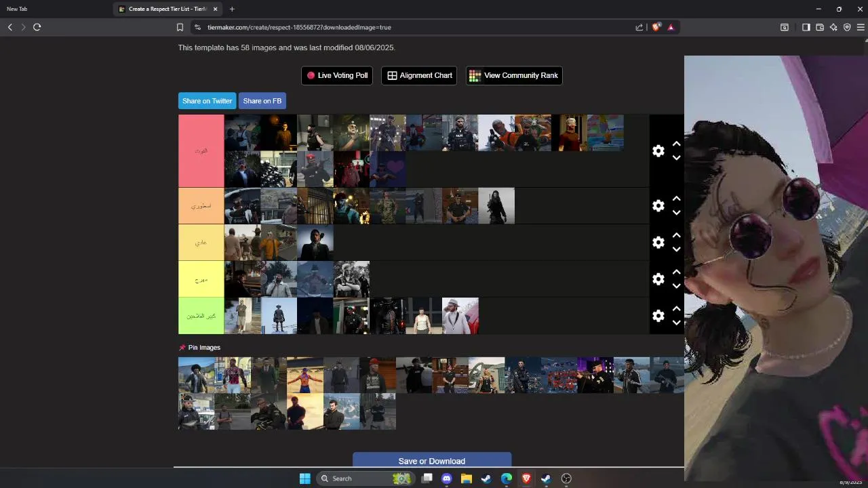Open the Live Voting Poll
868x488 pixels.
pos(337,75)
